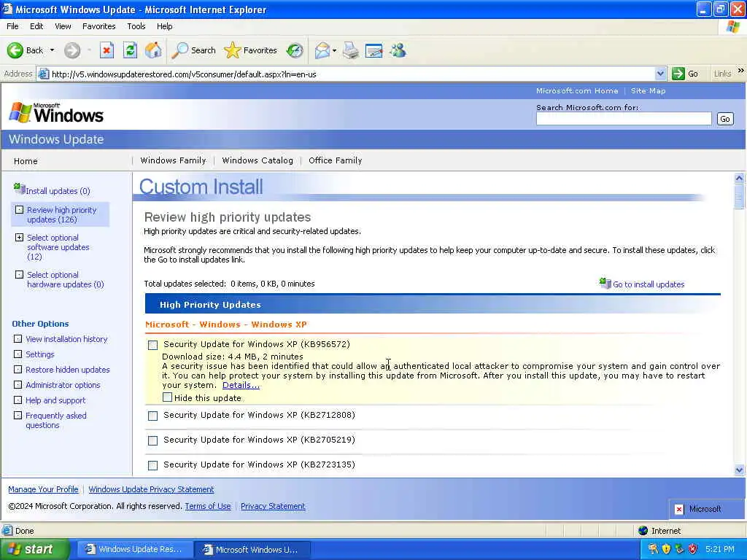
Task: Click the page icon in address bar
Action: (43, 74)
